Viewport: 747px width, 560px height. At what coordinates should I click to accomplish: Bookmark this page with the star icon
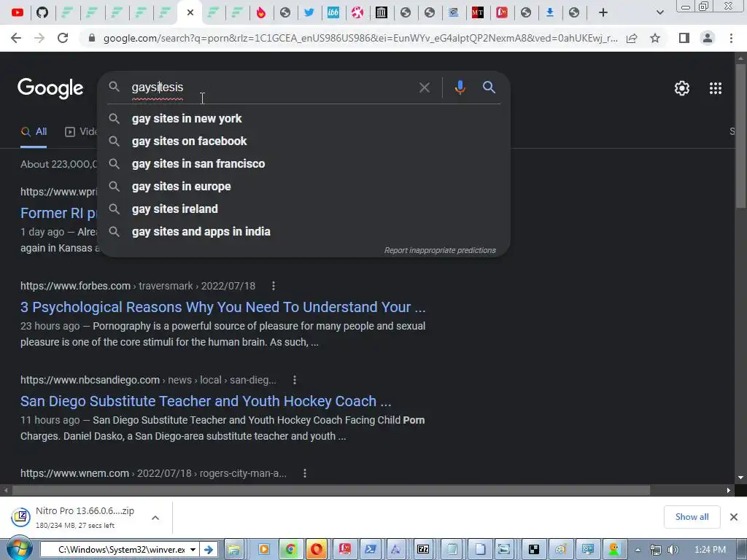tap(655, 38)
